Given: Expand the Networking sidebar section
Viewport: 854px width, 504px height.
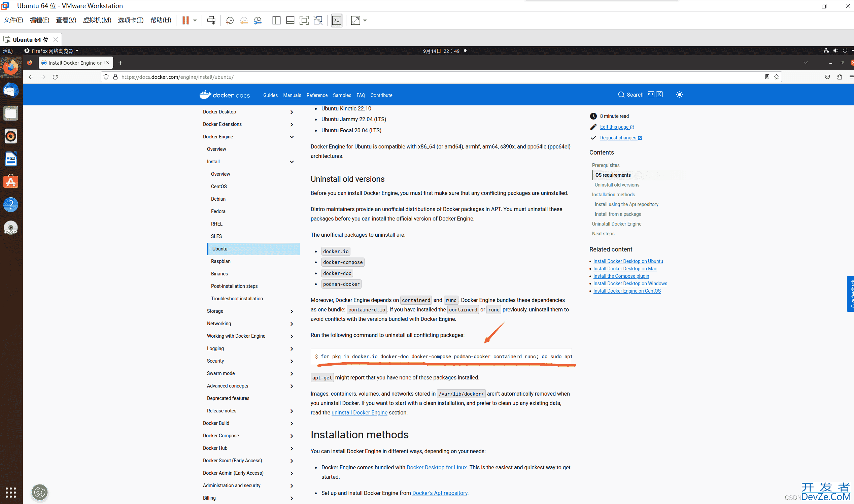Looking at the screenshot, I should coord(292,324).
